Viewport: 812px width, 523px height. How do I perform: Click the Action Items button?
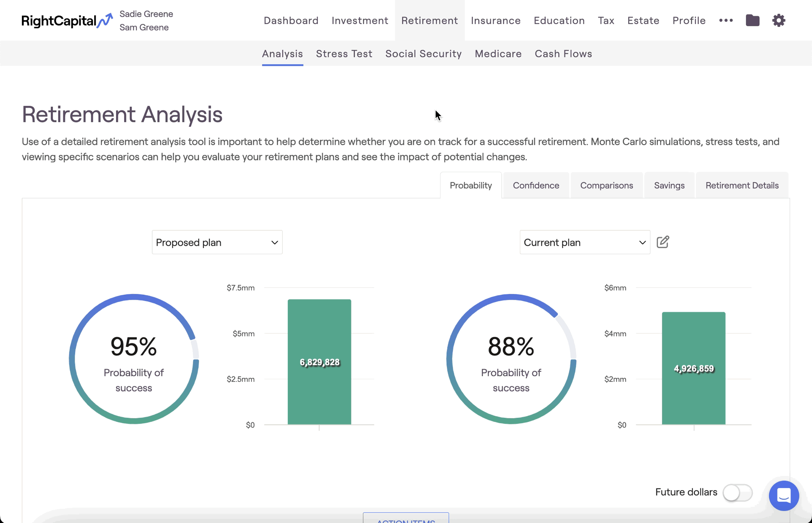406,519
